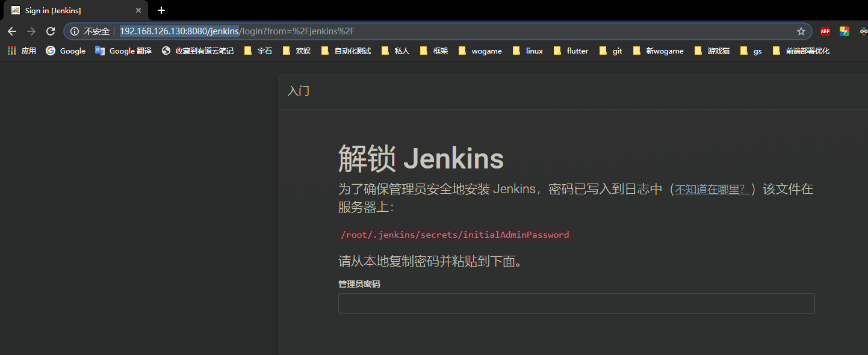Screen dimensions: 868x355
Task: Click the 管理员密码 password field
Action: (576, 303)
